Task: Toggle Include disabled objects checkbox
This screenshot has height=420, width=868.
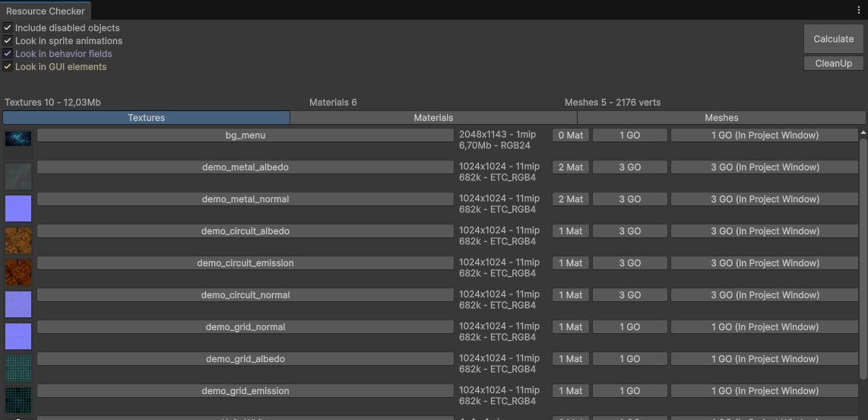Action: [8, 27]
